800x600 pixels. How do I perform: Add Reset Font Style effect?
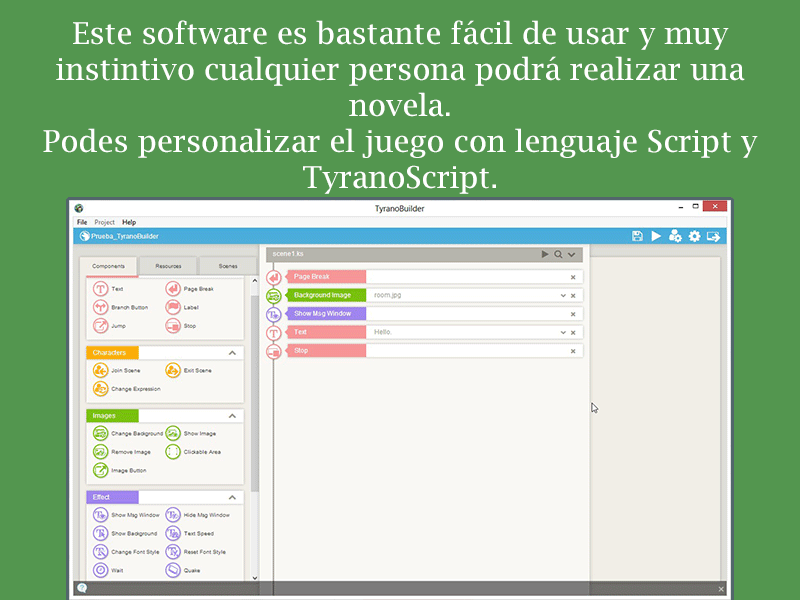(196, 552)
